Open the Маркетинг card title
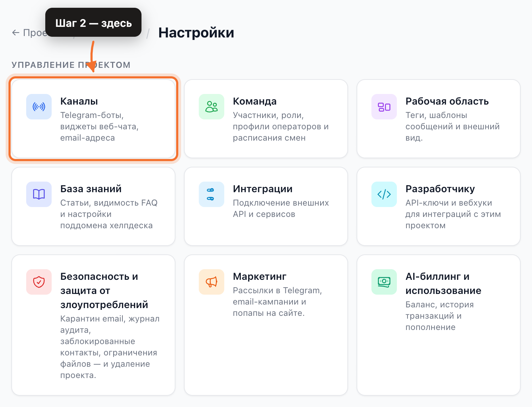Screen dimensions: 532x407 260,276
